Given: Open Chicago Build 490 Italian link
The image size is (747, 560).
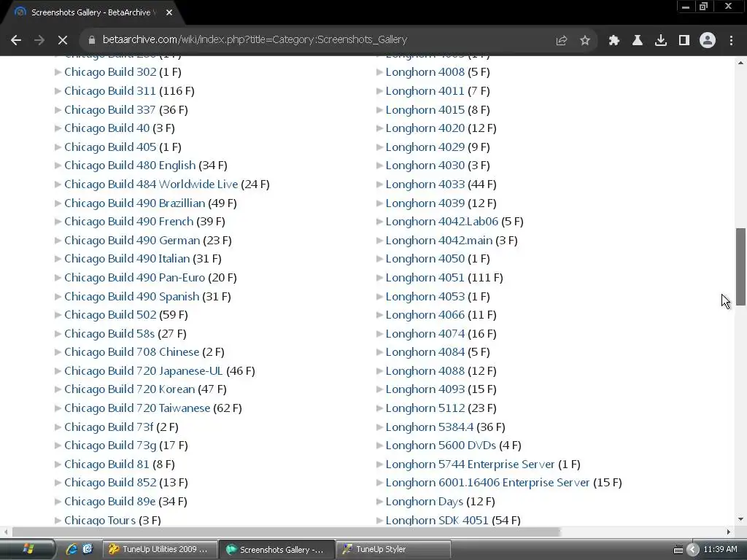Looking at the screenshot, I should coord(127,259).
